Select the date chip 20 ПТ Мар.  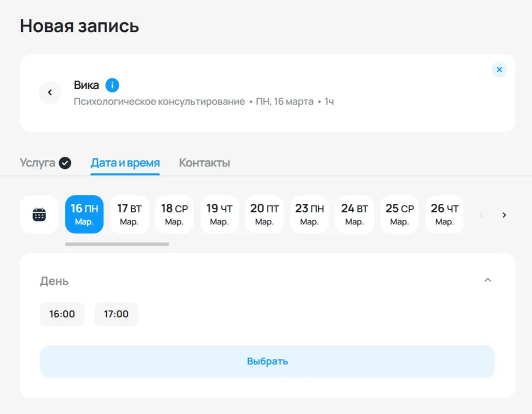(264, 214)
